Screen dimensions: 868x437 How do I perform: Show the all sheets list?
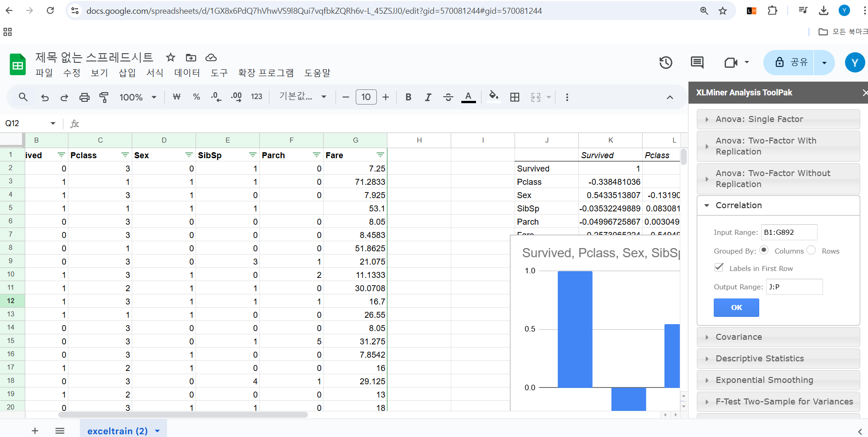[x=60, y=431]
